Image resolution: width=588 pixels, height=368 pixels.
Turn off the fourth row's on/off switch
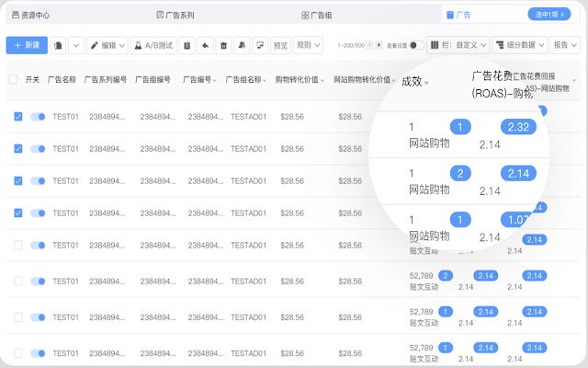click(x=38, y=213)
